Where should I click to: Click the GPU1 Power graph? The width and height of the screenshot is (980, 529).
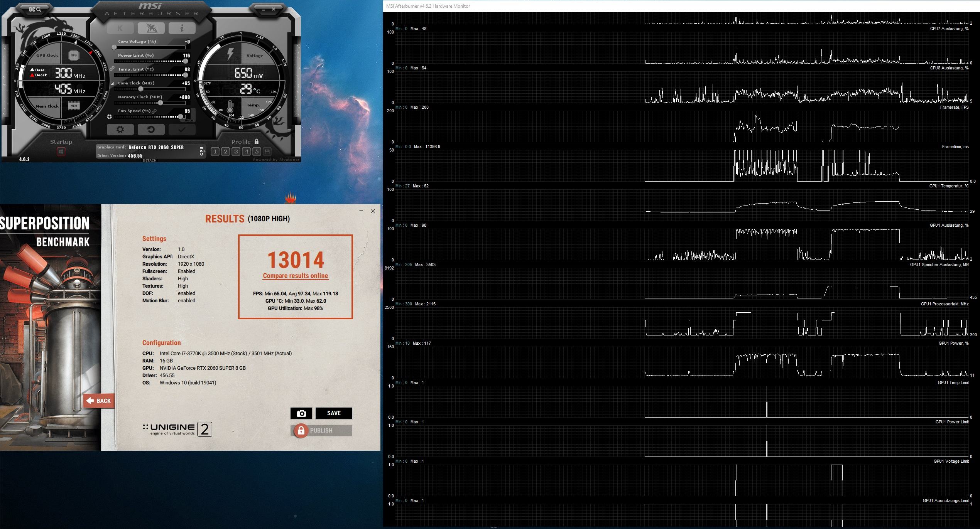coord(682,362)
